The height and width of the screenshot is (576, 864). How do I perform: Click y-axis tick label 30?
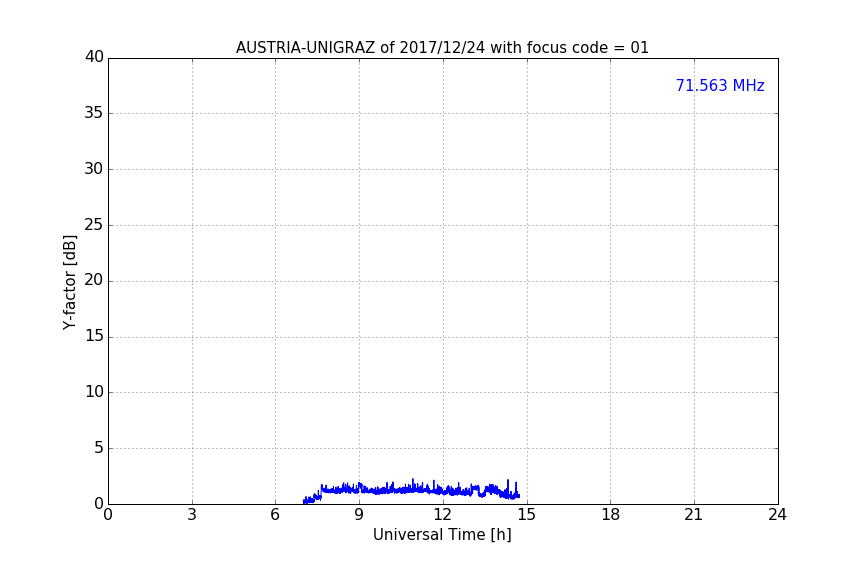click(94, 169)
